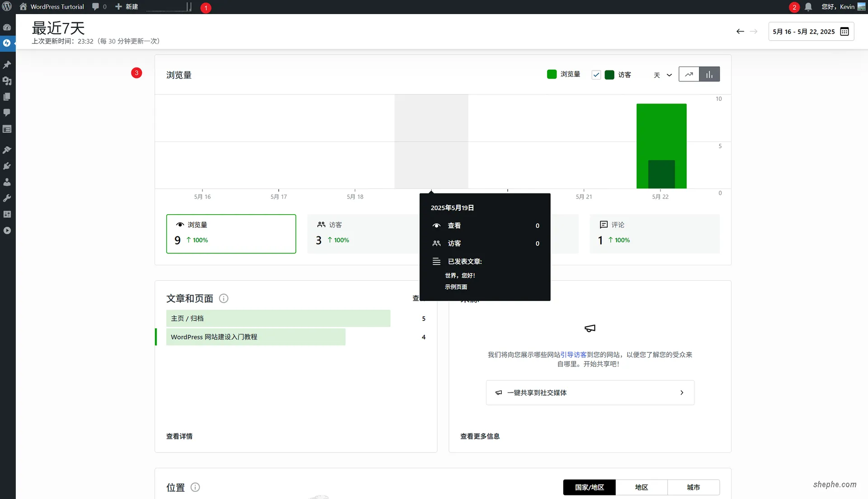868x499 pixels.
Task: Switch to the 地区 tab
Action: click(642, 487)
